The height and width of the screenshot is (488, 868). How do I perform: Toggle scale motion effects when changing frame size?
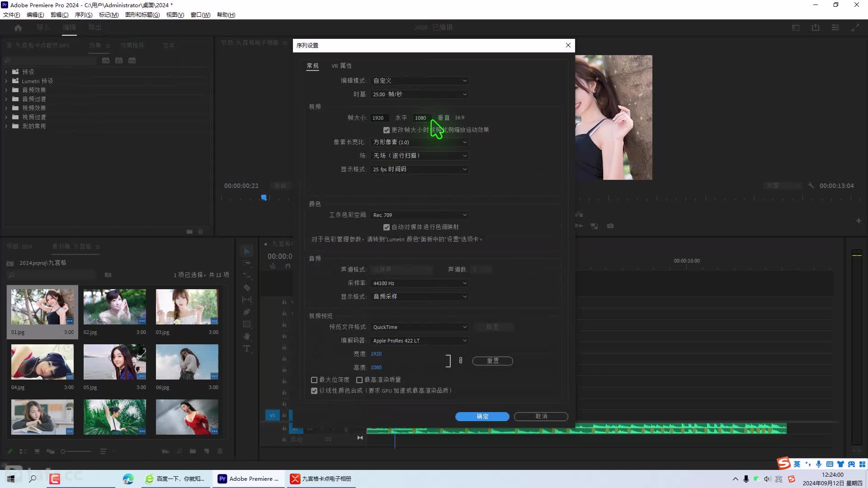(x=387, y=130)
